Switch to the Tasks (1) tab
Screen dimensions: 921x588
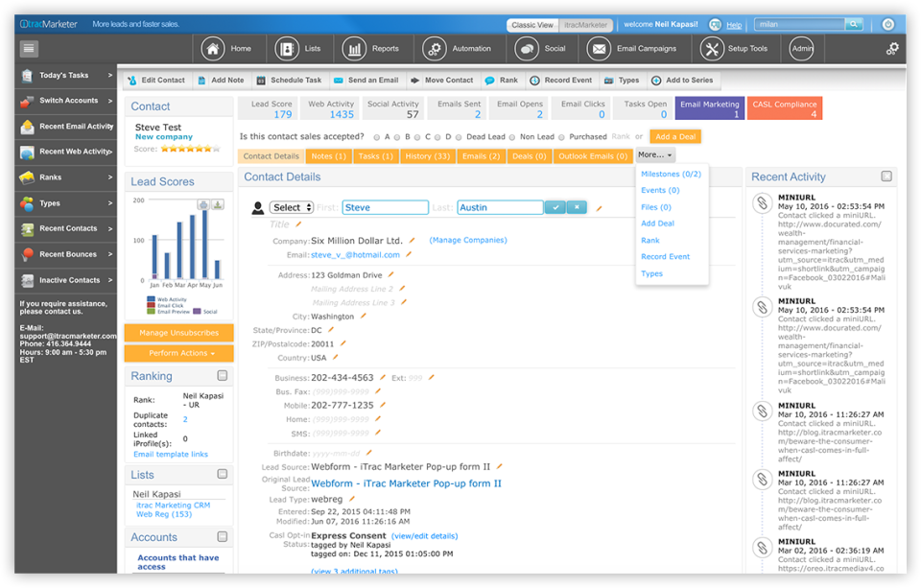(376, 156)
